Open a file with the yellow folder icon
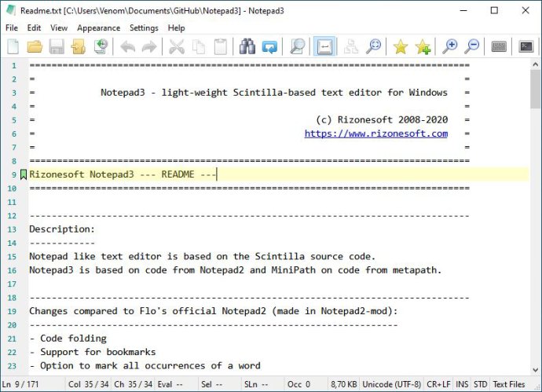This screenshot has width=542, height=392. [35, 46]
